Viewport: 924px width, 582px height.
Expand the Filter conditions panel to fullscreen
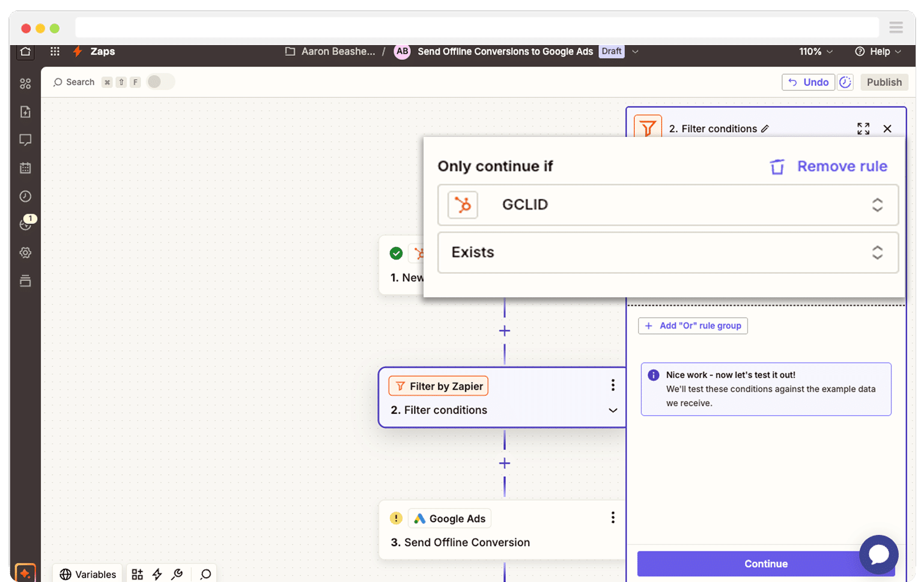point(863,129)
